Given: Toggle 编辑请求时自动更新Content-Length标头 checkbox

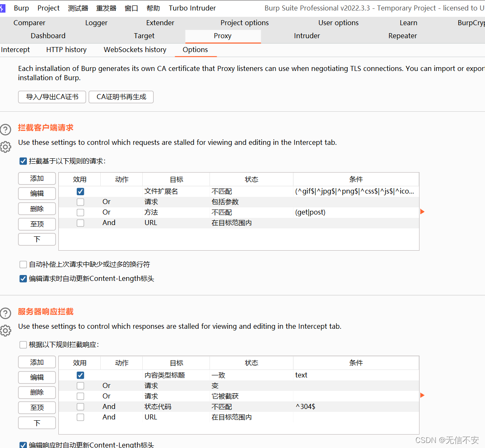Looking at the screenshot, I should pyautogui.click(x=23, y=279).
